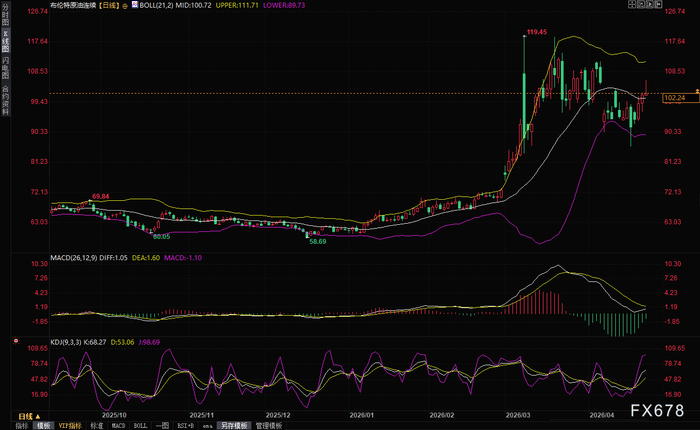This screenshot has width=700, height=430.
Task: Apply the 一图 template
Action: pos(162,426)
